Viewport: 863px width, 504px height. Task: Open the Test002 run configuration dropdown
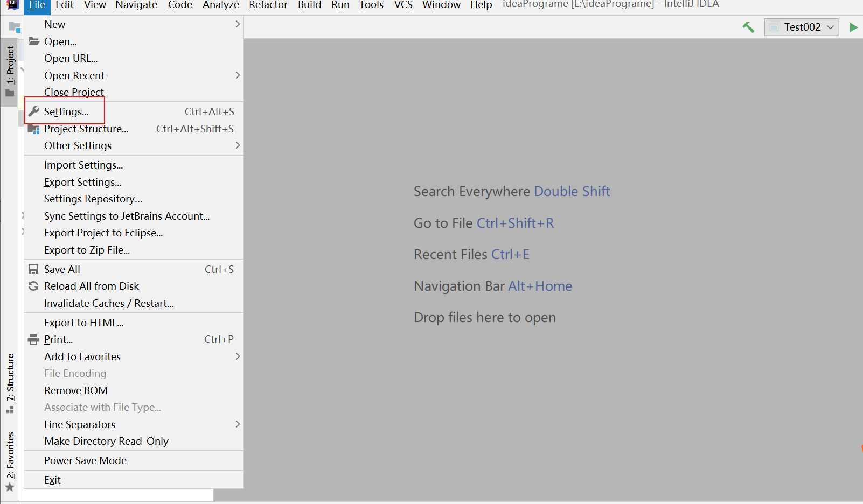tap(801, 27)
